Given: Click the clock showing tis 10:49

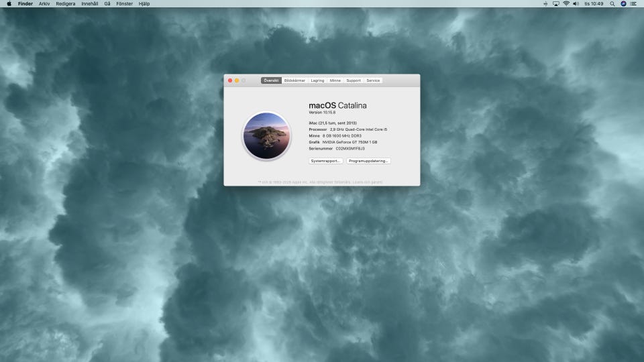Looking at the screenshot, I should tap(594, 4).
